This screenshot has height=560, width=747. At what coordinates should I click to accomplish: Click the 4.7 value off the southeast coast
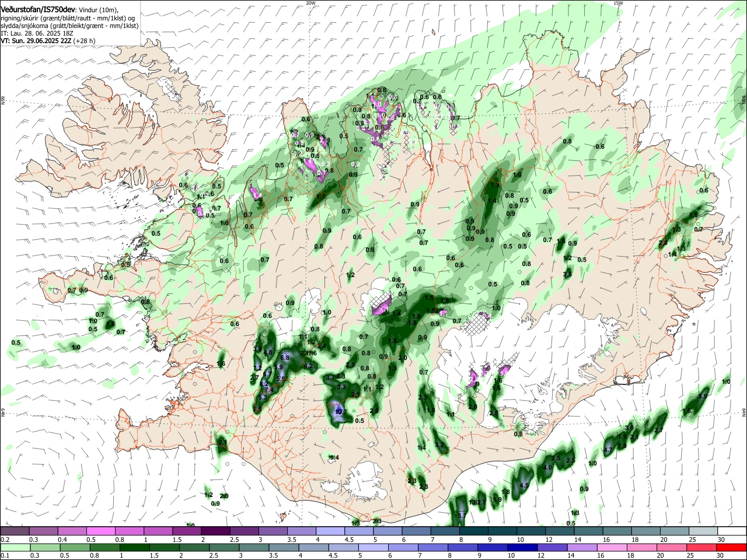point(608,450)
